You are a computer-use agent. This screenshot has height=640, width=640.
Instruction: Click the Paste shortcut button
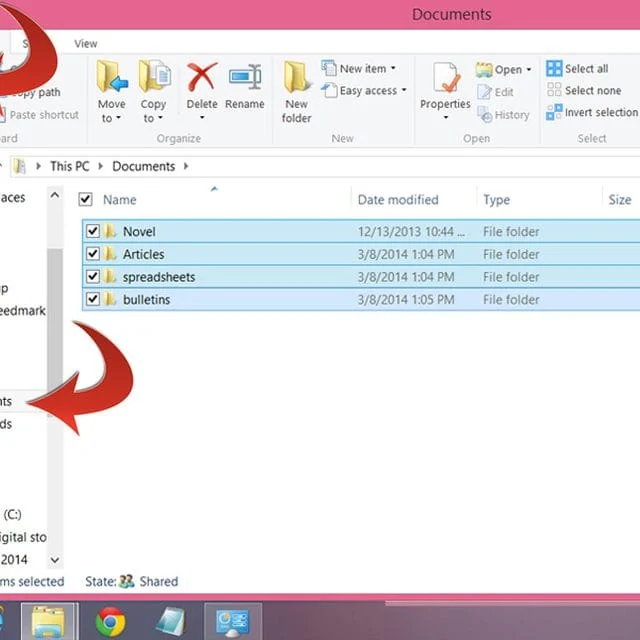click(40, 115)
